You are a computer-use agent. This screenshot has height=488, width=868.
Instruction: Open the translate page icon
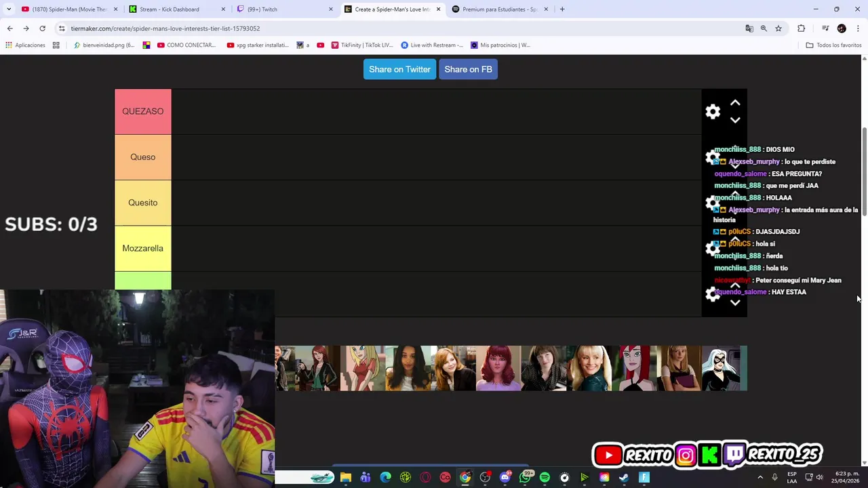coord(749,28)
